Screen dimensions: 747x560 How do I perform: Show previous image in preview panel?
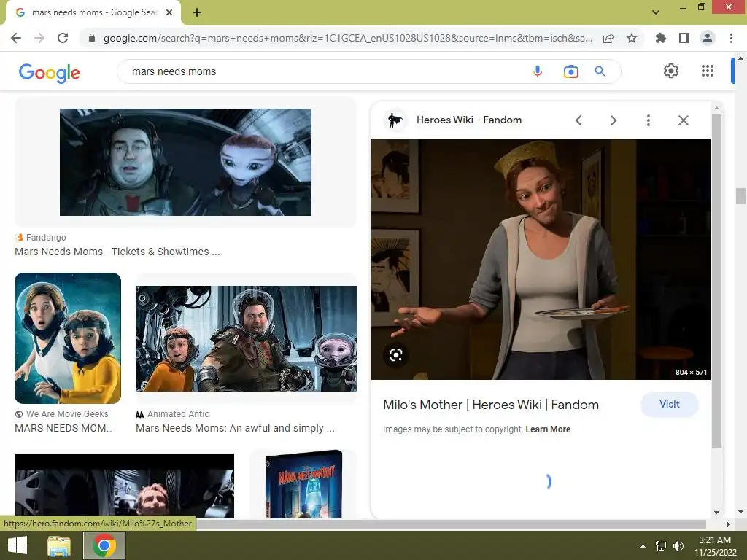click(578, 120)
